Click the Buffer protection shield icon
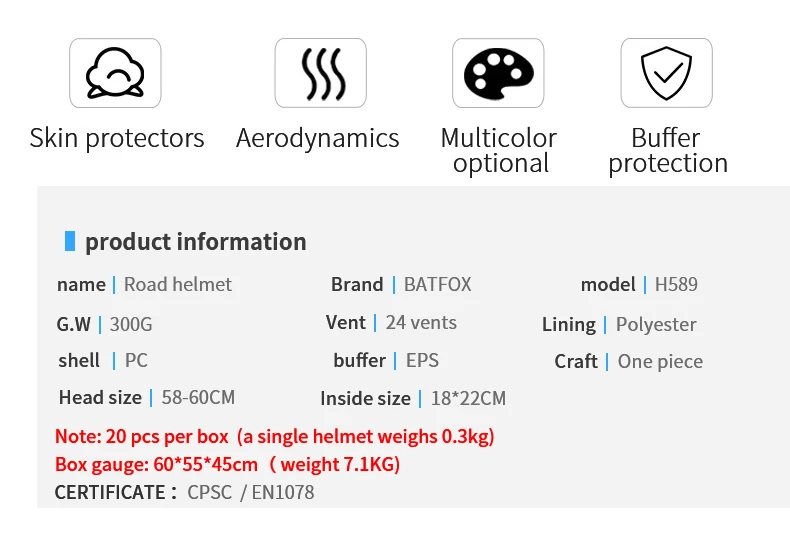The width and height of the screenshot is (790, 534). (666, 73)
